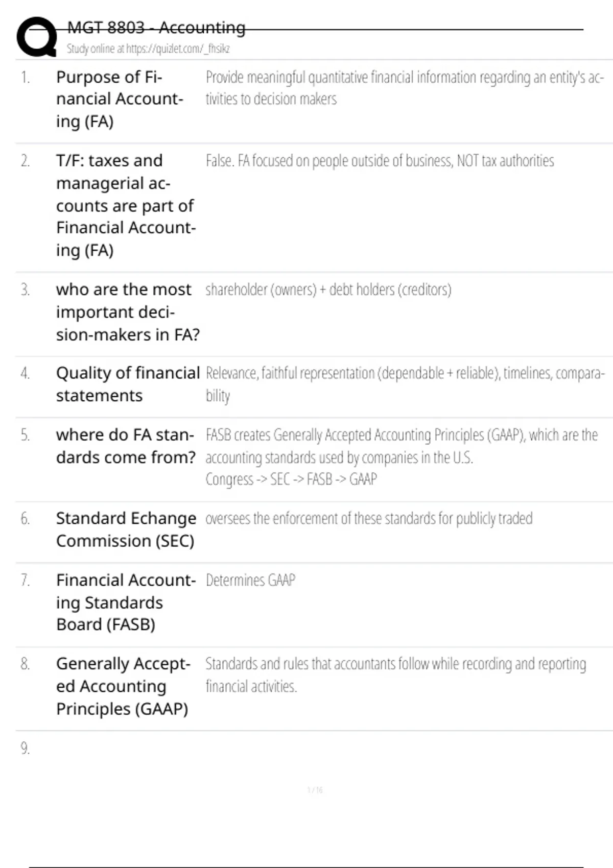Click the definition starting with Provide meaningful
613x868 pixels.
pyautogui.click(x=405, y=88)
